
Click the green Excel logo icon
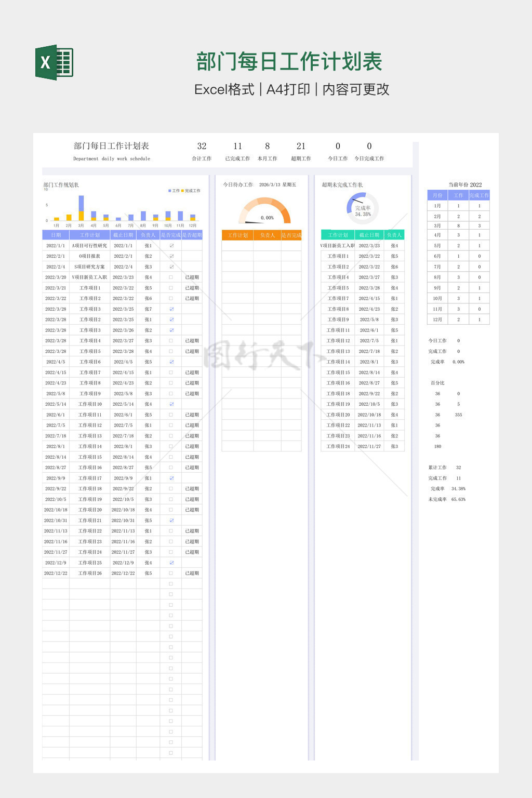point(54,62)
